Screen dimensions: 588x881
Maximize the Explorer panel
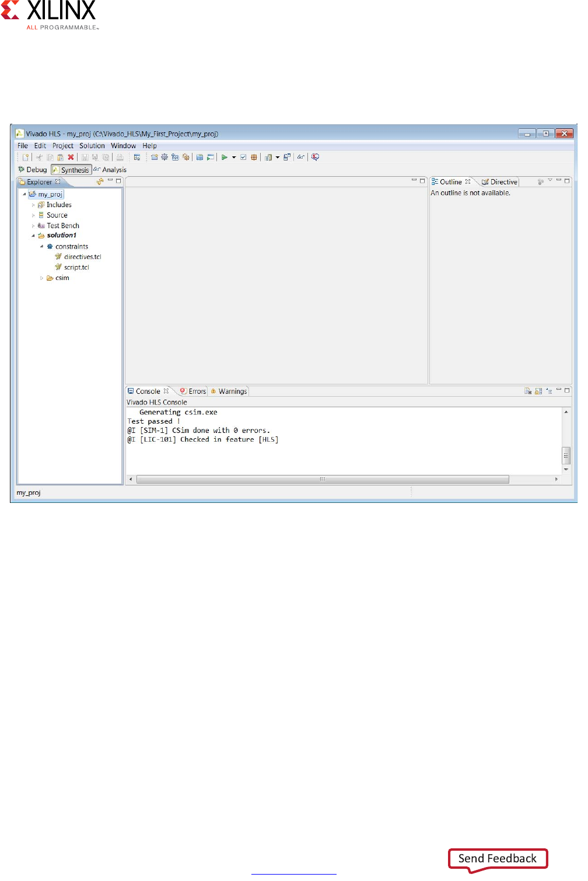pos(118,181)
